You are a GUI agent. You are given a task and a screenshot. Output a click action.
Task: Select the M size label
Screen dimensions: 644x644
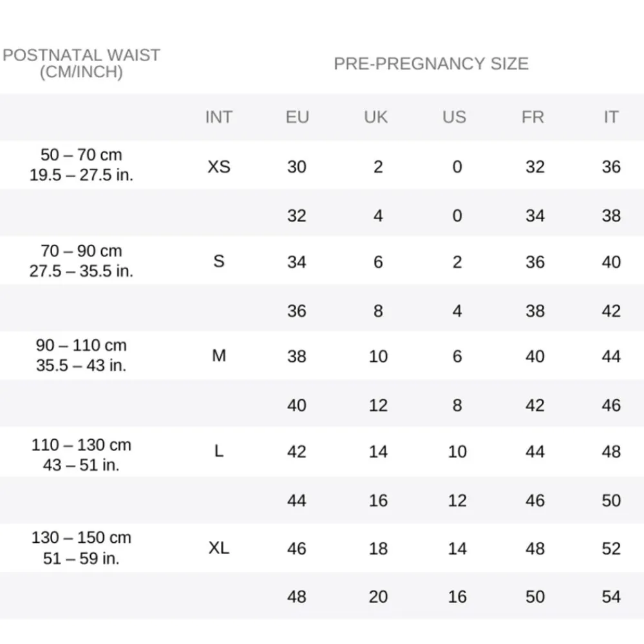(x=219, y=355)
